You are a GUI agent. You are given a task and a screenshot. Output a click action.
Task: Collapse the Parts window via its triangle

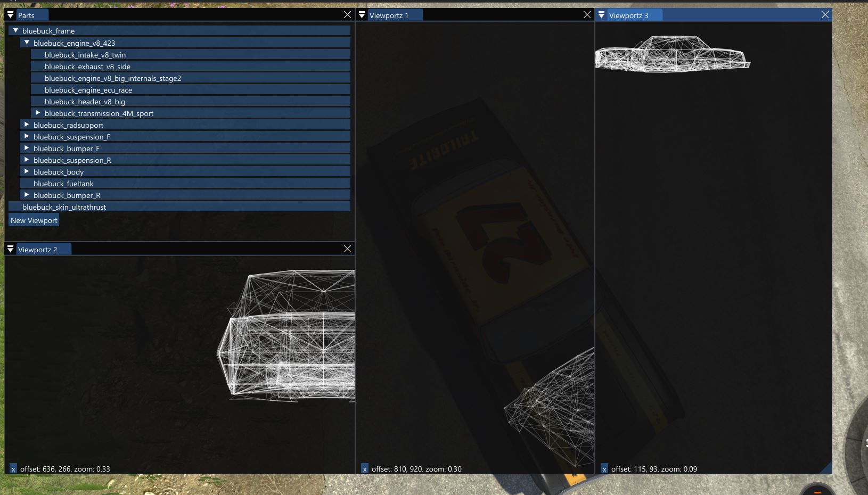[x=10, y=15]
